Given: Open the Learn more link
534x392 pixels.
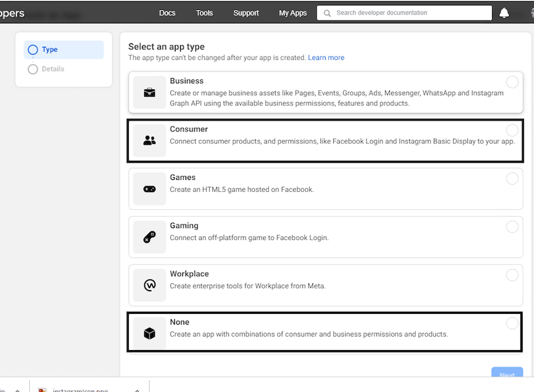Looking at the screenshot, I should click(x=326, y=57).
